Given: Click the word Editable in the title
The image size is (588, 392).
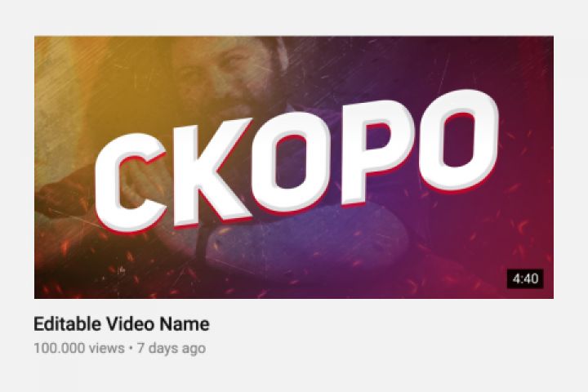Looking at the screenshot, I should coord(68,324).
